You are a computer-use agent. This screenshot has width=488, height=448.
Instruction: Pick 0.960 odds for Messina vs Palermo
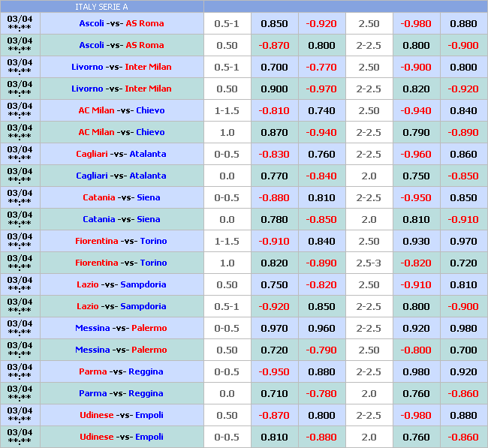tap(321, 328)
